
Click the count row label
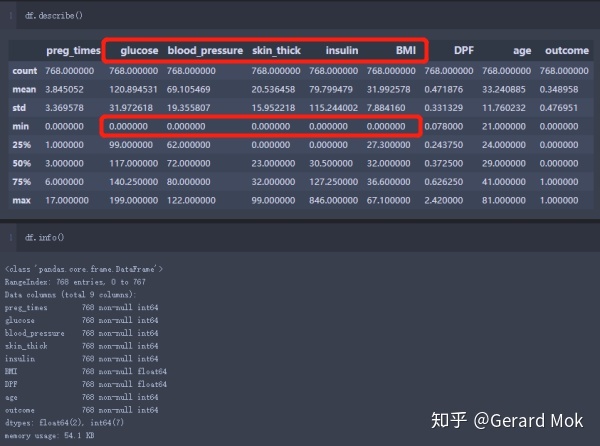point(24,71)
